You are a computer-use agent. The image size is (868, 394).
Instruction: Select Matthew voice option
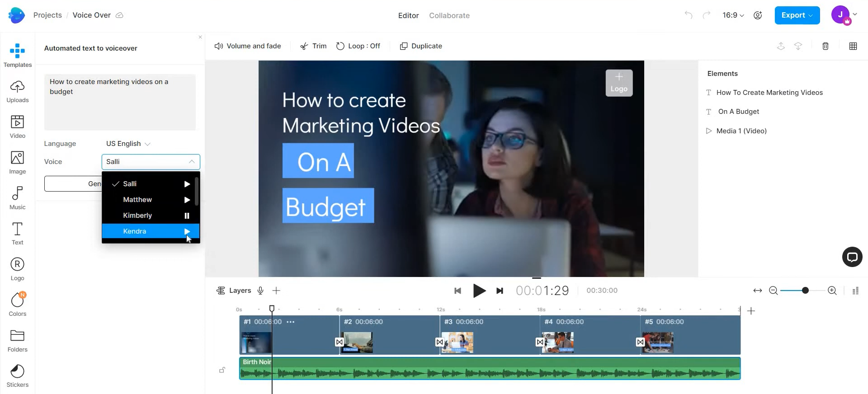coord(151,200)
